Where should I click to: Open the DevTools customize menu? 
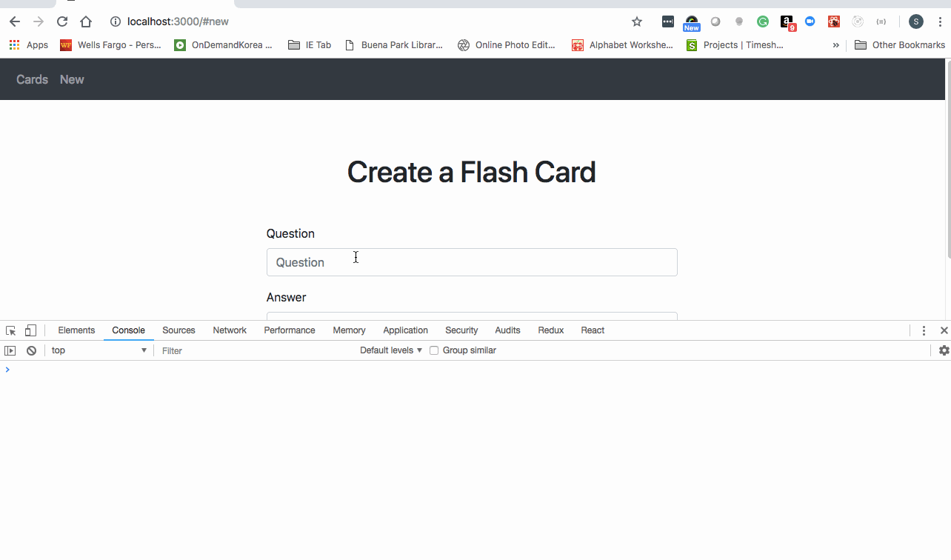tap(924, 330)
